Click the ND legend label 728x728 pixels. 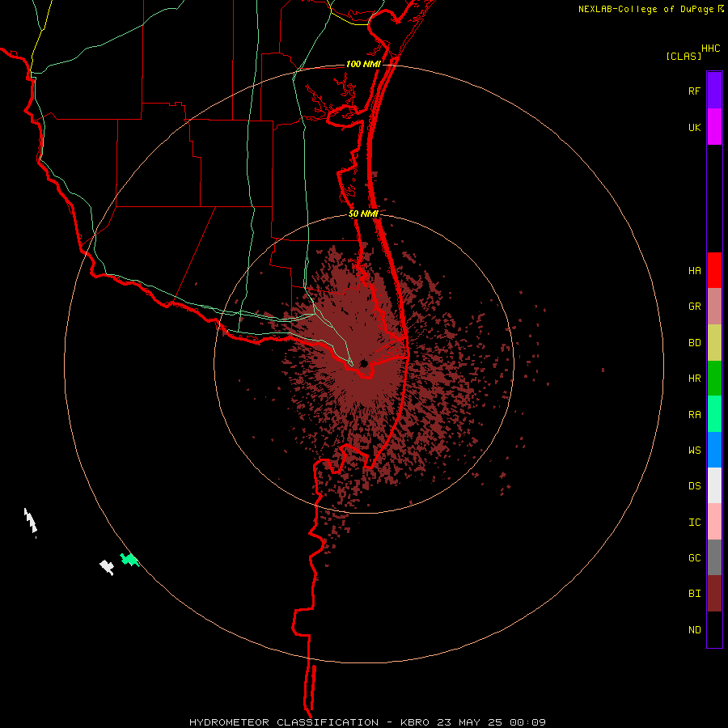point(694,629)
